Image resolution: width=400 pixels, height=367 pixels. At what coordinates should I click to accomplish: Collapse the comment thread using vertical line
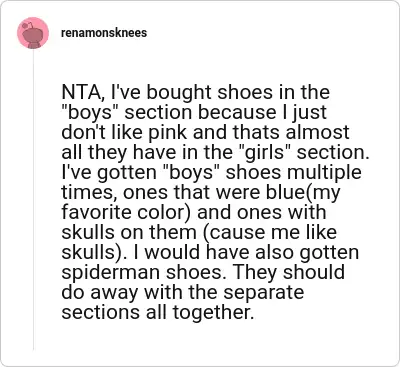coord(33,200)
